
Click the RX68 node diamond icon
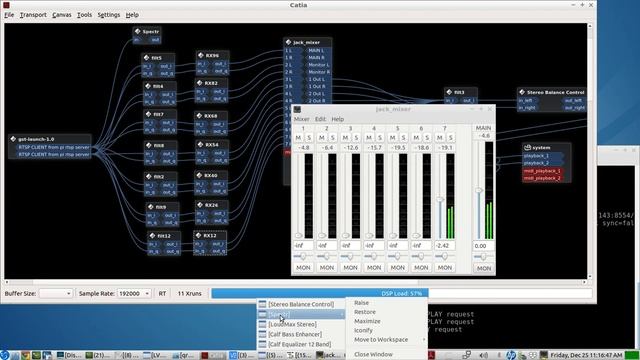click(x=200, y=116)
